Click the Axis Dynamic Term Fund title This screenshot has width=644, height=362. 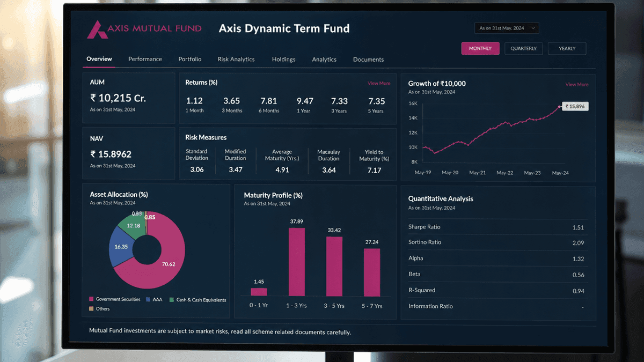pyautogui.click(x=284, y=28)
